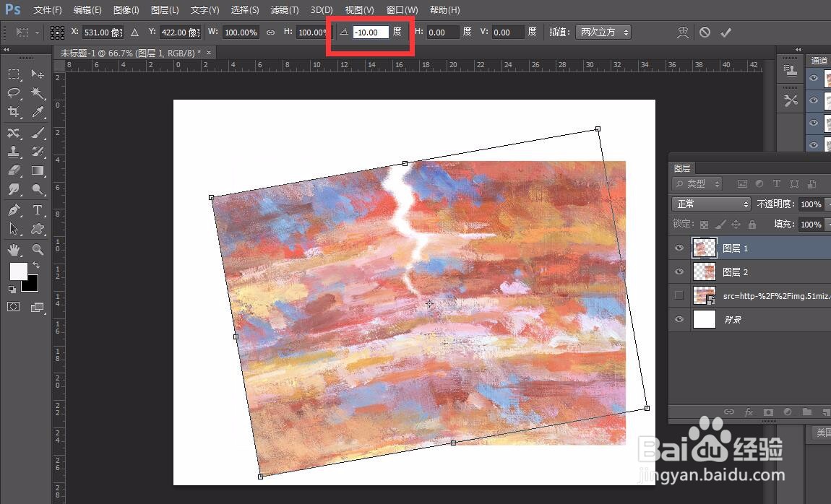Open the transform tool preset picker arrow

[x=37, y=32]
